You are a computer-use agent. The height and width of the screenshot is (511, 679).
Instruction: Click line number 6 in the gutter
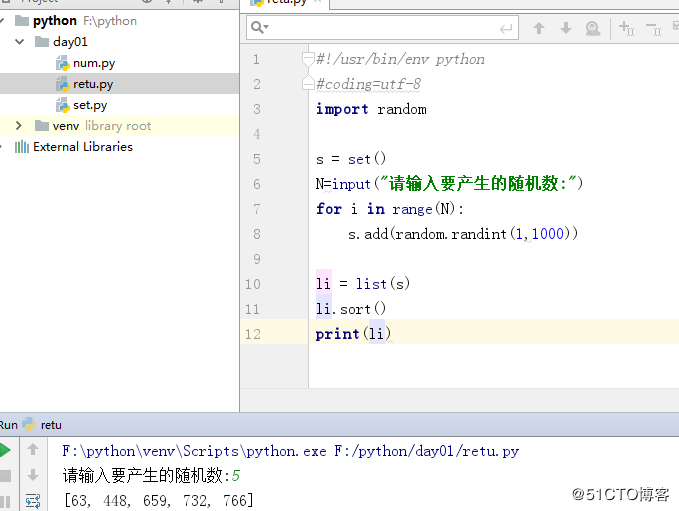point(257,184)
